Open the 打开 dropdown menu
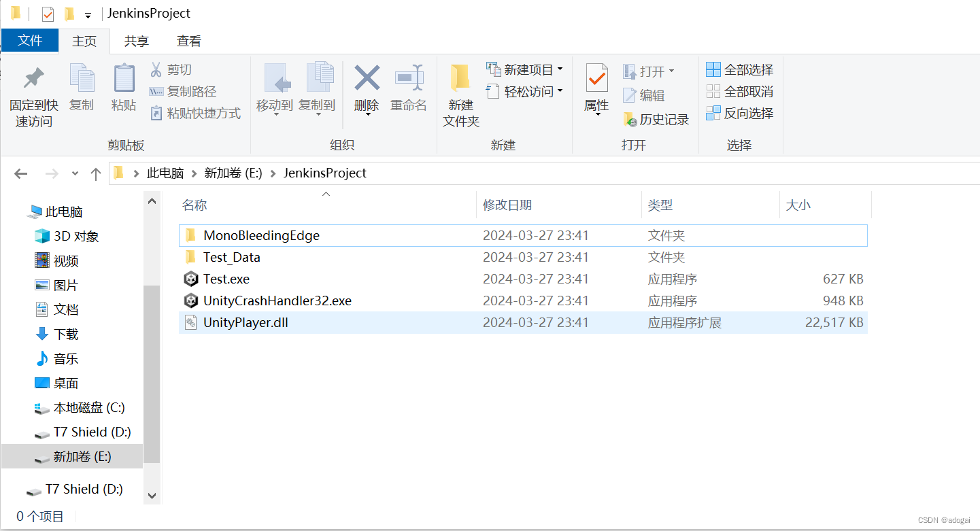This screenshot has width=980, height=531. pos(649,71)
